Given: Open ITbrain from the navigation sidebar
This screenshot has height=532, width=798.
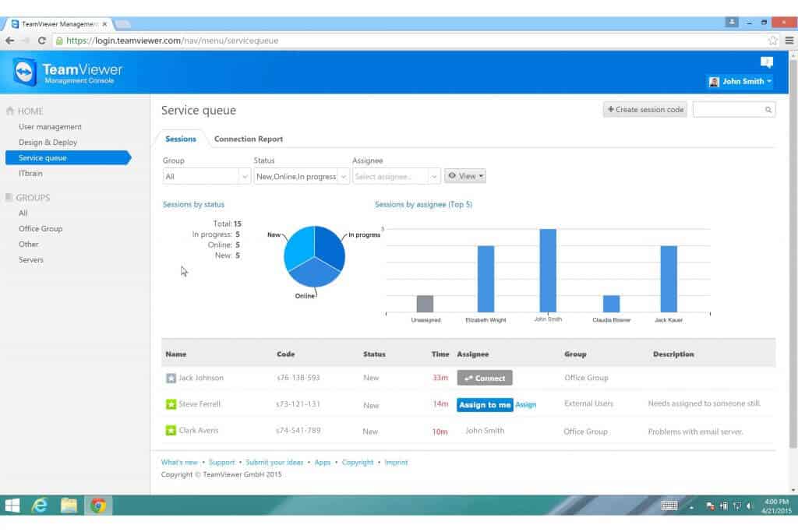Looking at the screenshot, I should click(30, 173).
